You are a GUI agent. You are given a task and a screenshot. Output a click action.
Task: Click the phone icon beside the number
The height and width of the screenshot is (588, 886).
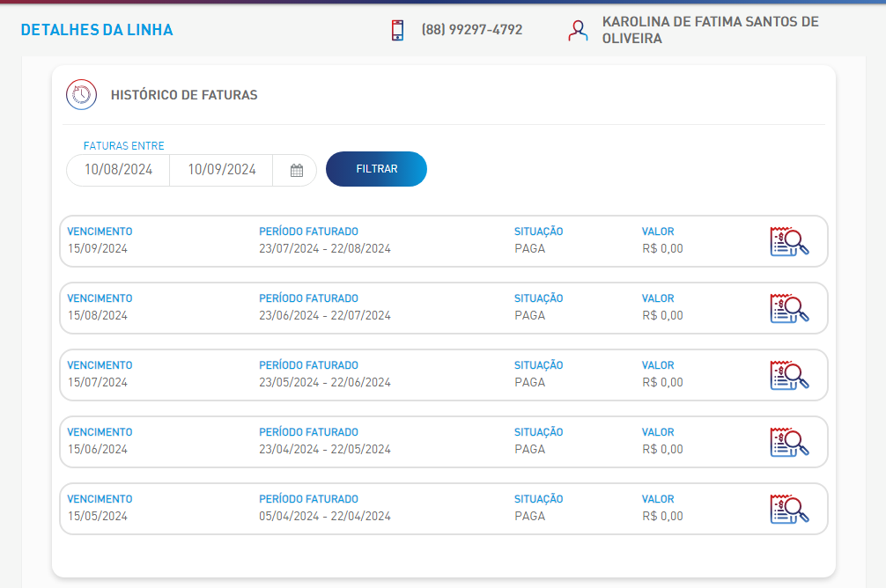(x=398, y=30)
